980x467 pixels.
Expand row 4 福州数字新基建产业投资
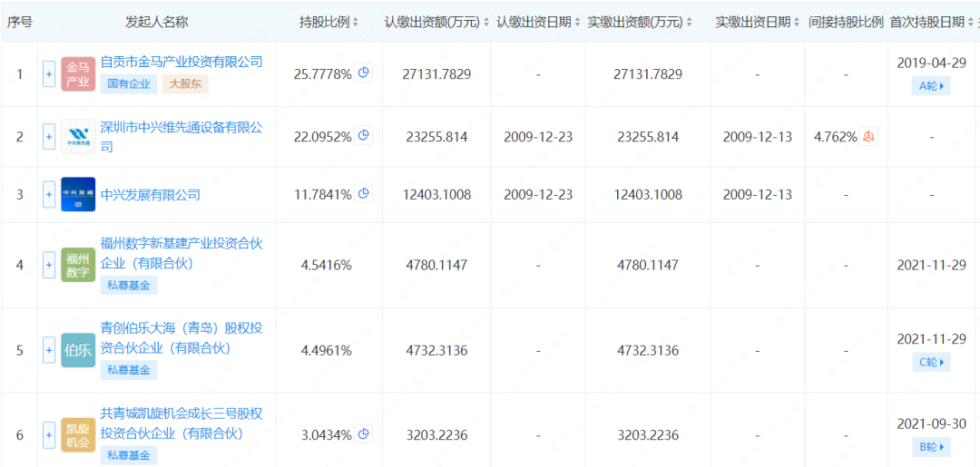[x=49, y=266]
